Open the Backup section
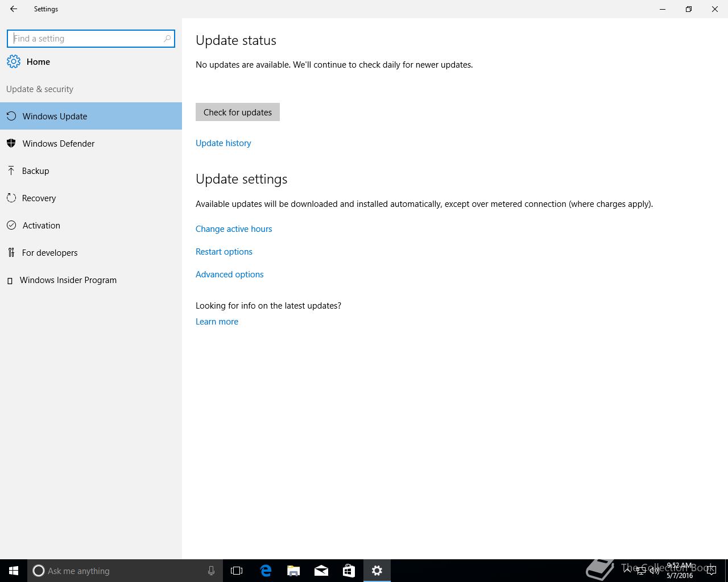728x582 pixels. (91, 171)
